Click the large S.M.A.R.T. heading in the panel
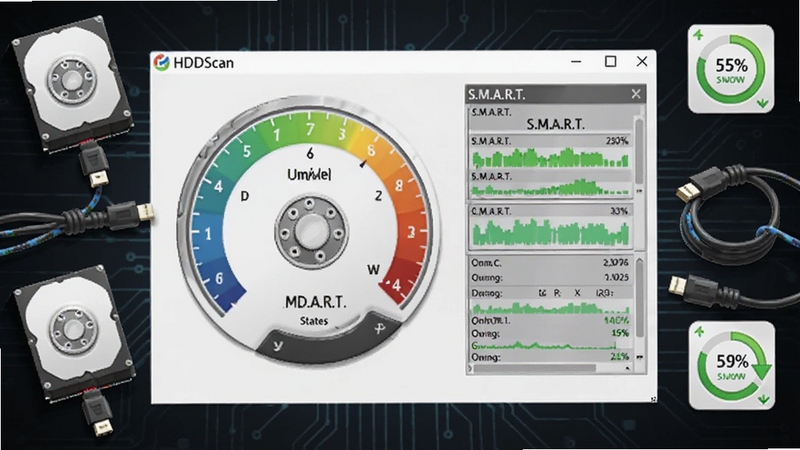This screenshot has width=800, height=450. pos(555,124)
